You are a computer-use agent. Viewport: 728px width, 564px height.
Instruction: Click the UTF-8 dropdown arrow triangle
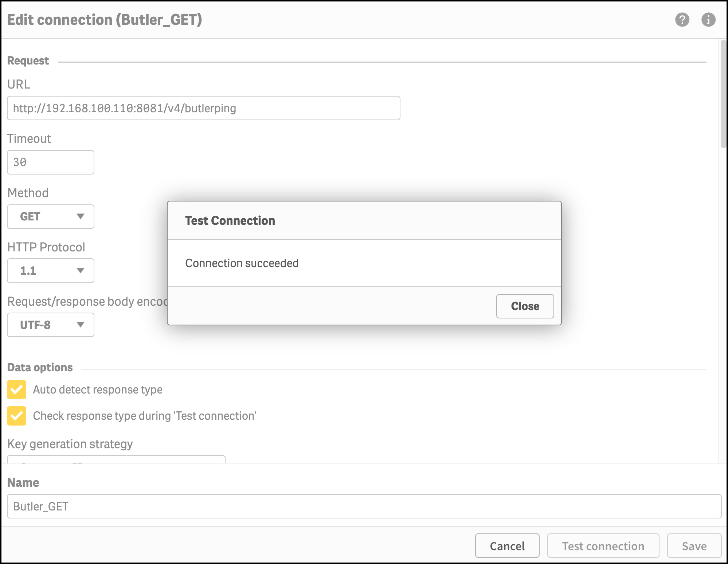click(81, 325)
